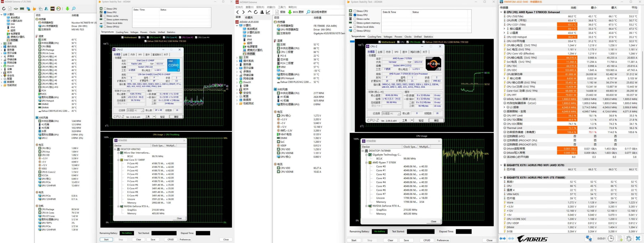
Task: Click refresh icon in AIDA64 v6.85 toolbar
Action: pyautogui.click(x=256, y=12)
